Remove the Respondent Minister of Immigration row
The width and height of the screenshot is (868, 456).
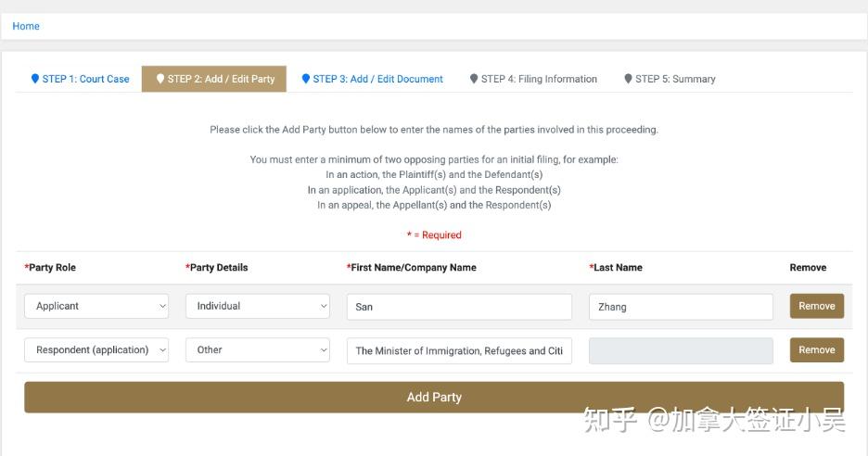(x=816, y=350)
